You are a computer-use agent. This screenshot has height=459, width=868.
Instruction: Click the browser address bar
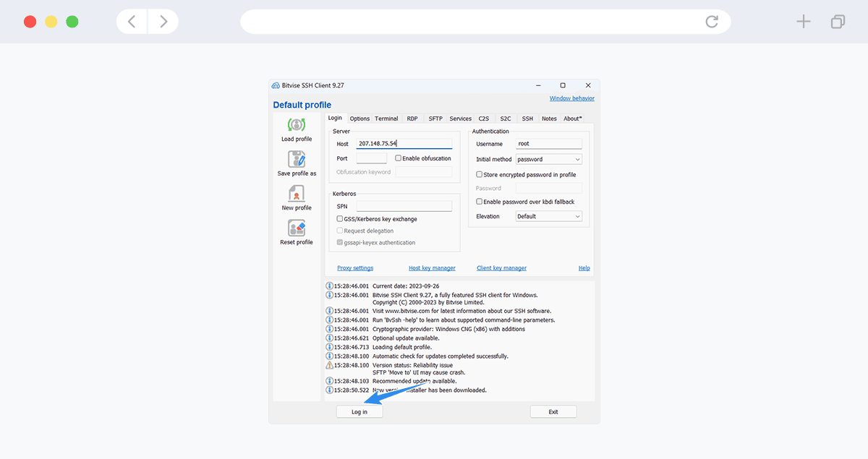tap(485, 22)
